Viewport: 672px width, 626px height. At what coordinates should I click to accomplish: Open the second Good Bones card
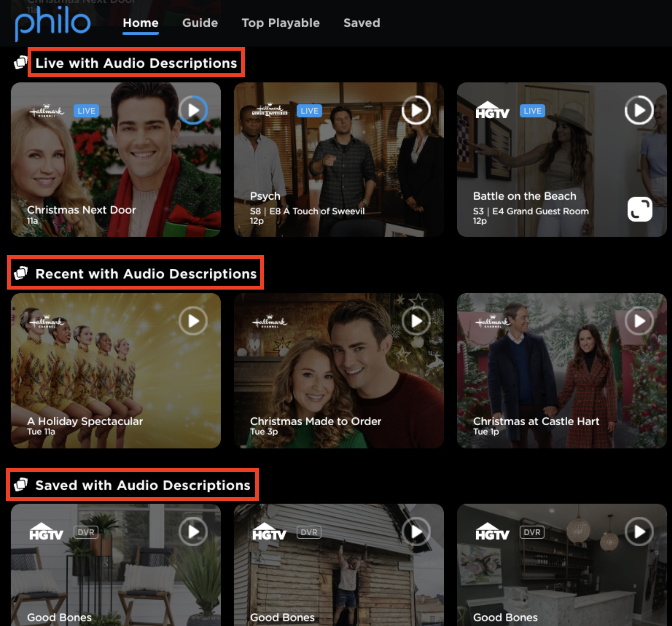[x=339, y=565]
